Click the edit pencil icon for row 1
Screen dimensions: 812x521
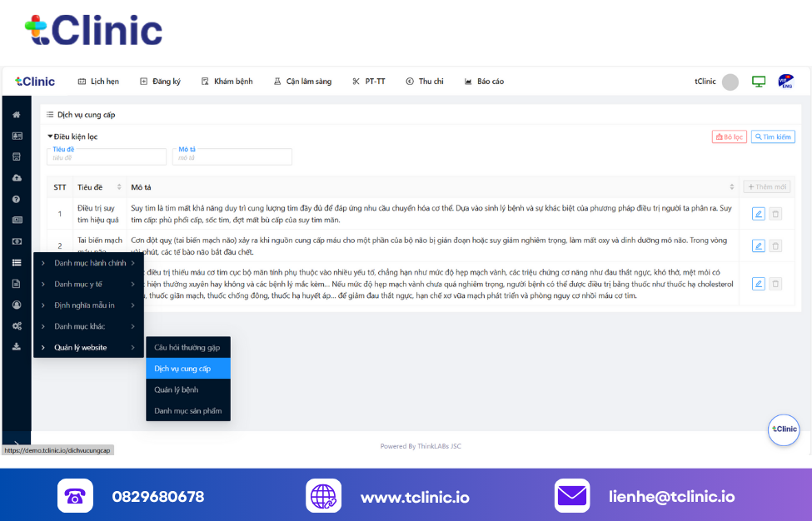point(758,214)
